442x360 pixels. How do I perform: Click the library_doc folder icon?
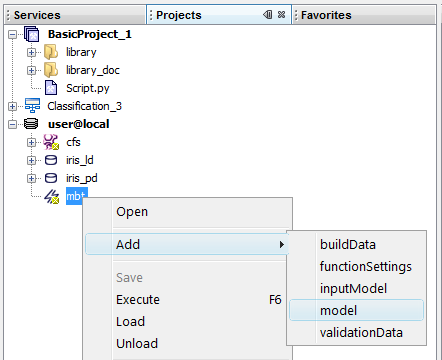click(51, 70)
